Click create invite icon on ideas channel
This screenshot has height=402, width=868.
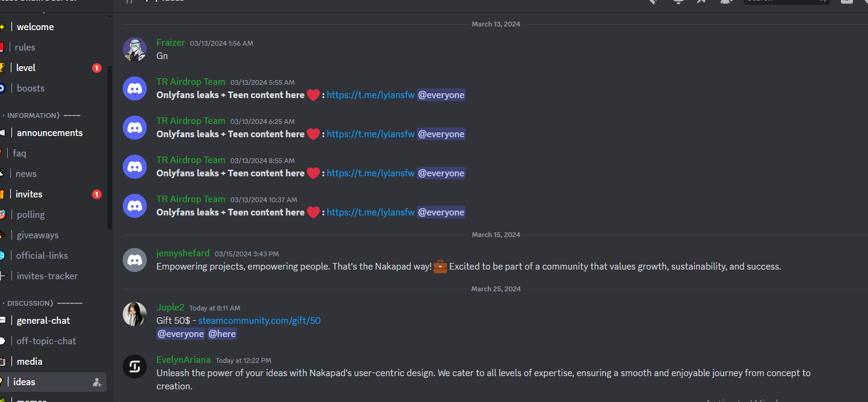coord(97,382)
